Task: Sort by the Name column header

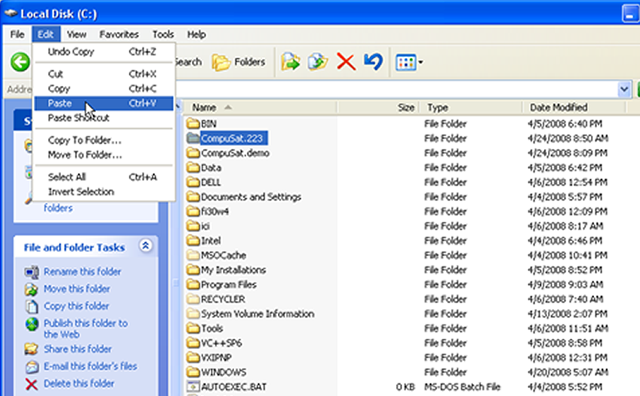Action: click(260, 107)
